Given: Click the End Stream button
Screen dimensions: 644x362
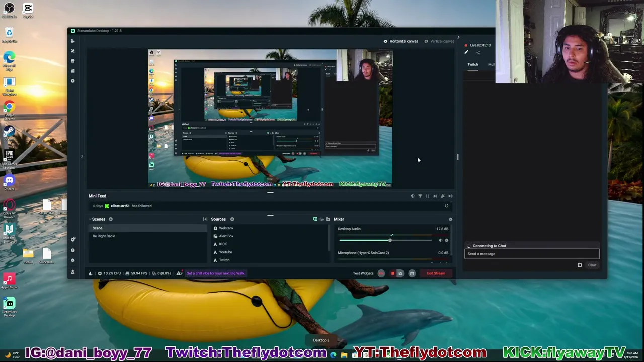Looking at the screenshot, I should (436, 273).
